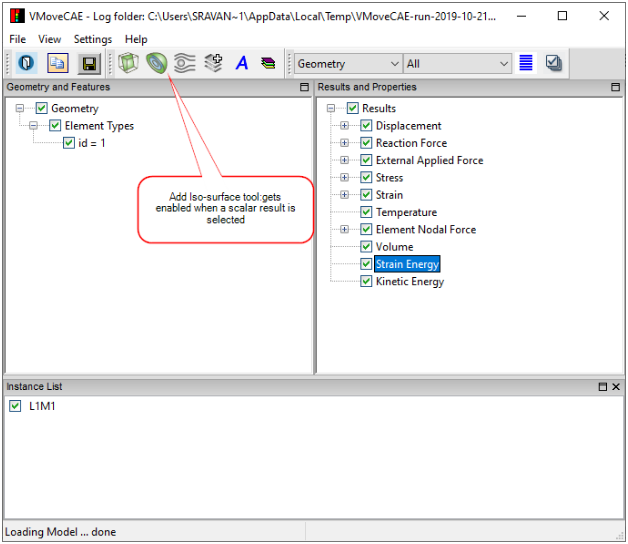628x544 pixels.
Task: Click the open model file toolbar icon
Action: 26,63
